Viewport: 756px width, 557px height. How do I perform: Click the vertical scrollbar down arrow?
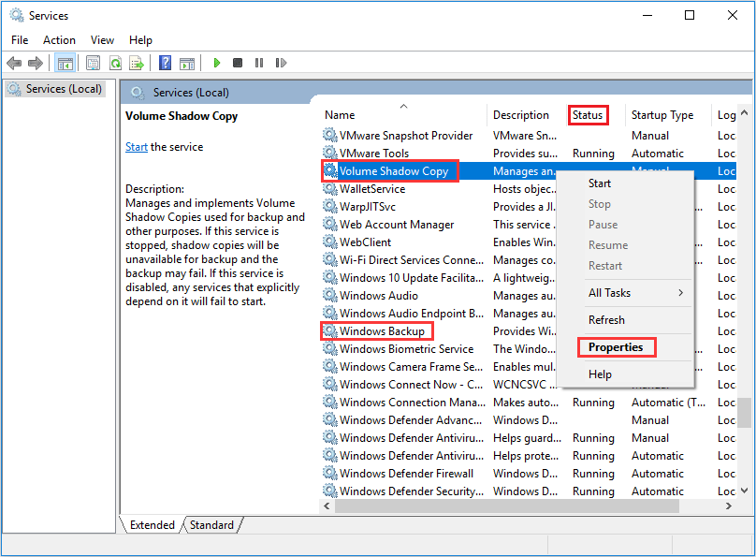tap(744, 491)
